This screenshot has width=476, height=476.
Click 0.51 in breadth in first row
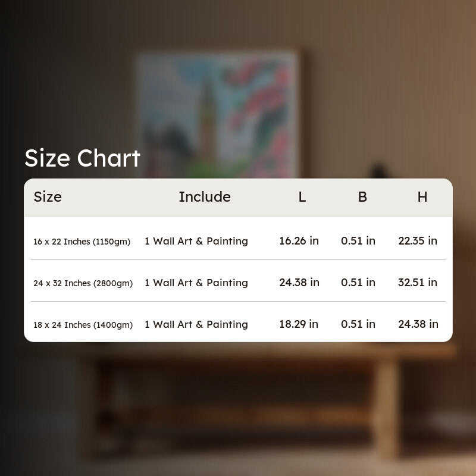[358, 241]
